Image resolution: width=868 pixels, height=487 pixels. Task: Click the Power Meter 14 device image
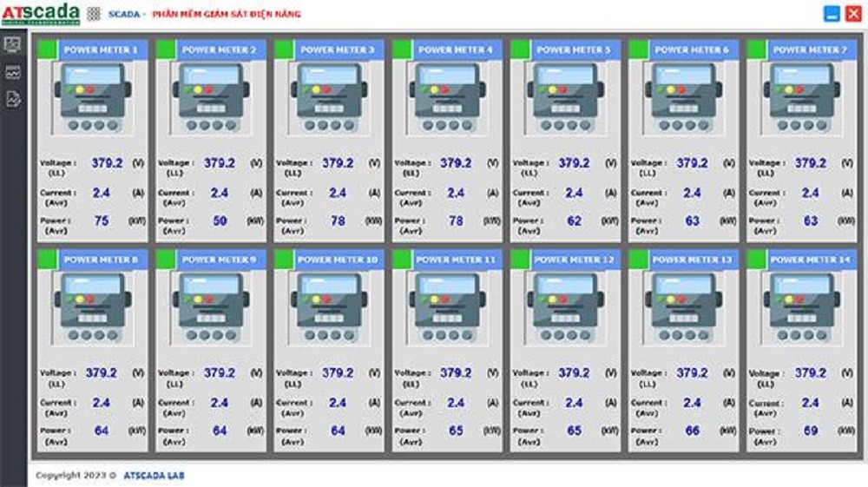[x=802, y=308]
